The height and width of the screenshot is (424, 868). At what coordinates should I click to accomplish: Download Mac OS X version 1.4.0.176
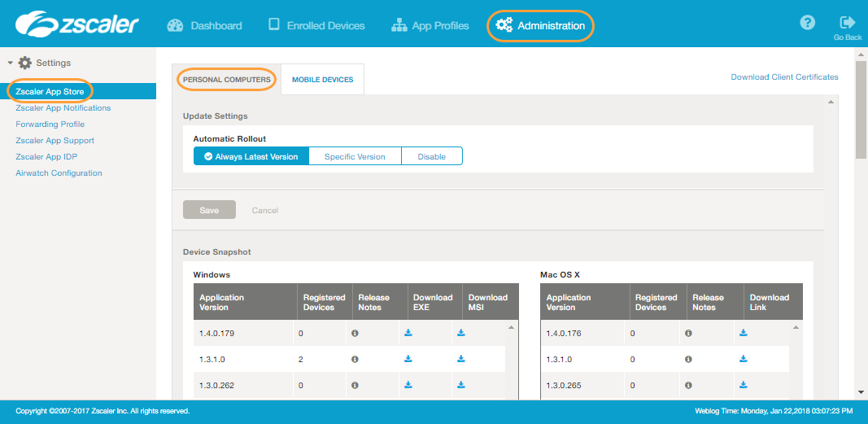click(x=744, y=333)
